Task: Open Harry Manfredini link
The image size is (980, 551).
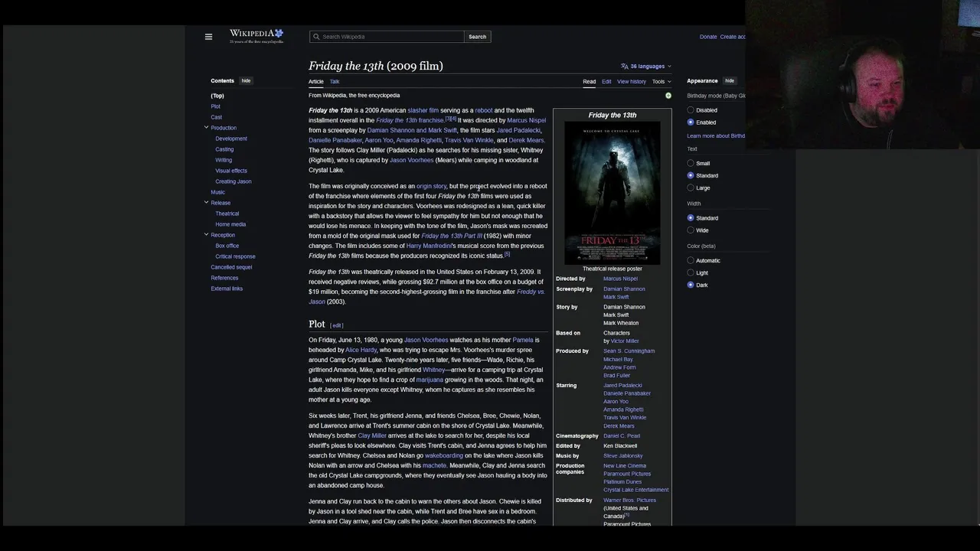Action: tap(429, 246)
